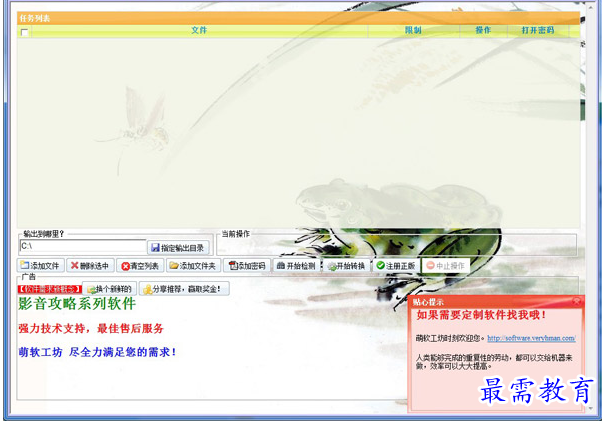This screenshot has height=422, width=602.
Task: Click the 当前操作 group label
Action: coord(236,233)
